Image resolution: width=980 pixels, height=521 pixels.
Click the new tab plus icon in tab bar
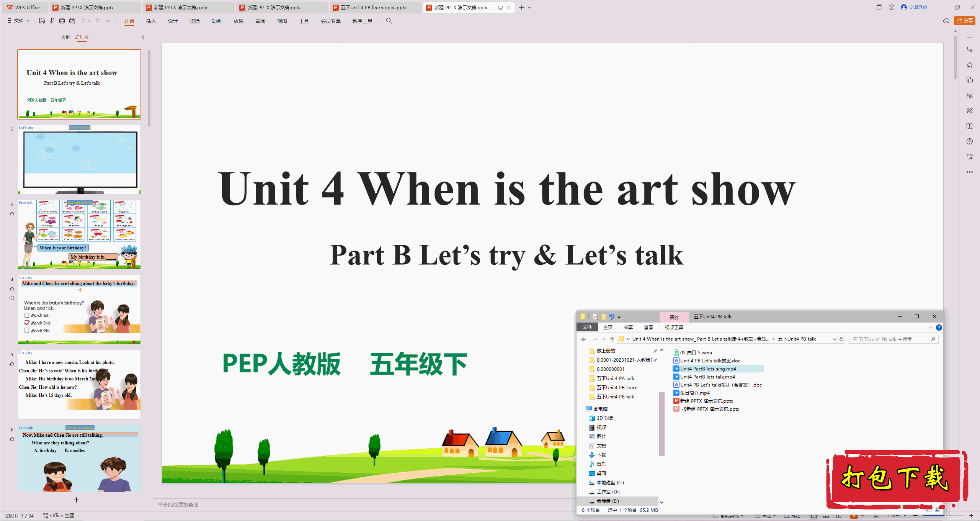click(521, 8)
